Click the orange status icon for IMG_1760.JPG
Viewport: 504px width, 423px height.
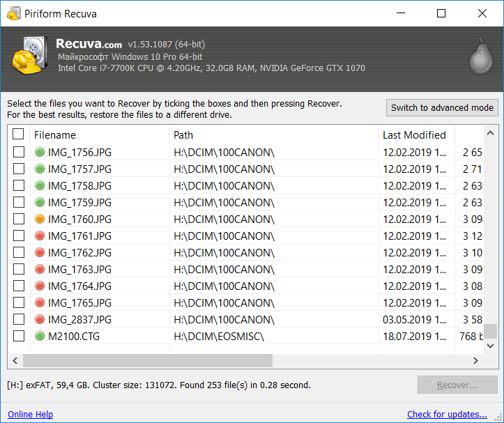pos(40,219)
